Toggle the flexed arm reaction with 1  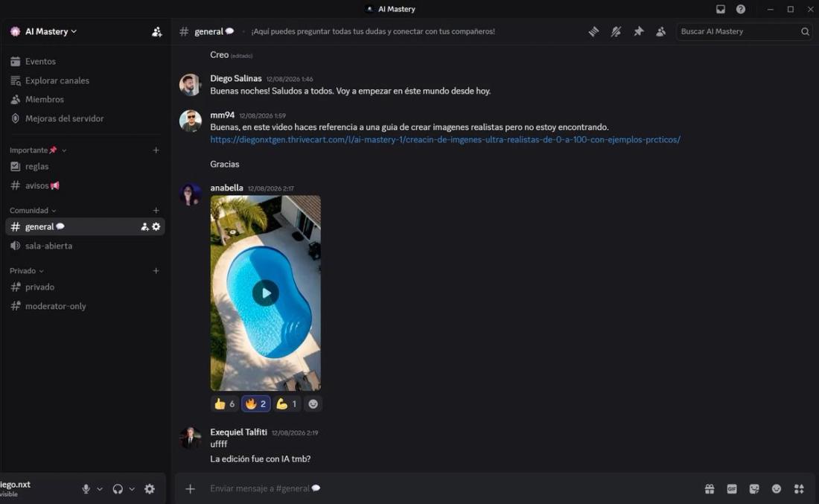(x=287, y=403)
